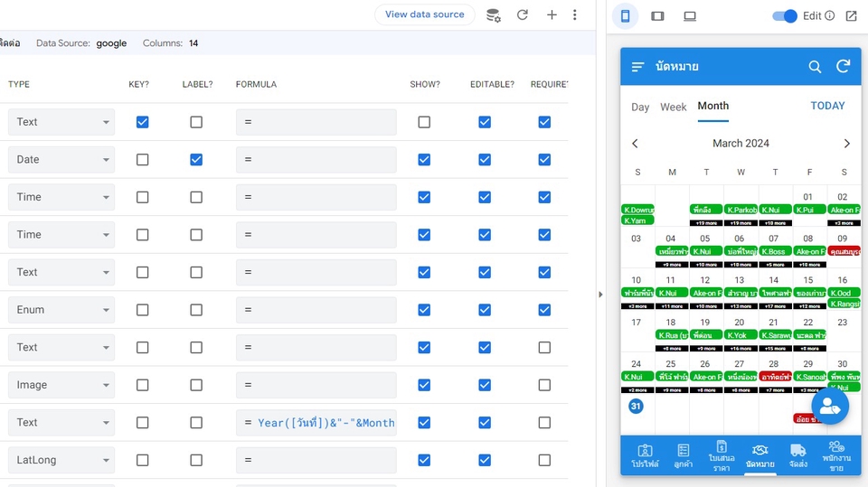Viewport: 868px width, 487px height.
Task: Regenerate table structure with refresh icon
Action: pyautogui.click(x=522, y=15)
